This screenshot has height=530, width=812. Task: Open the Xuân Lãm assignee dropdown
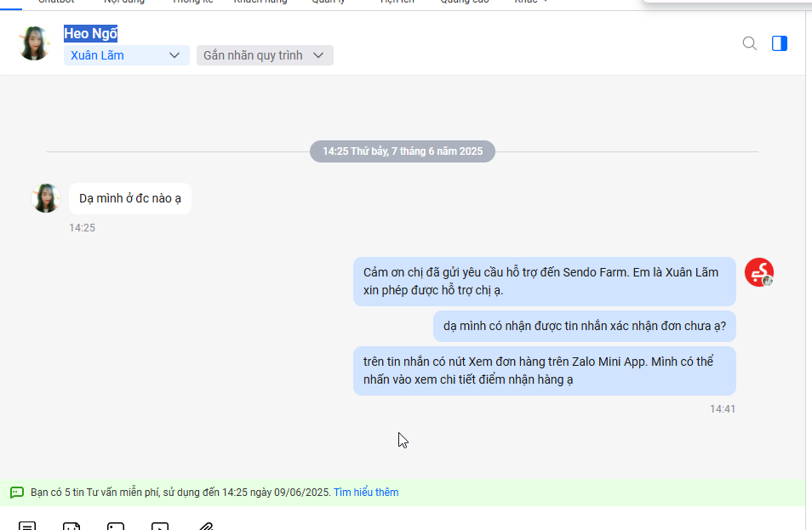point(126,55)
